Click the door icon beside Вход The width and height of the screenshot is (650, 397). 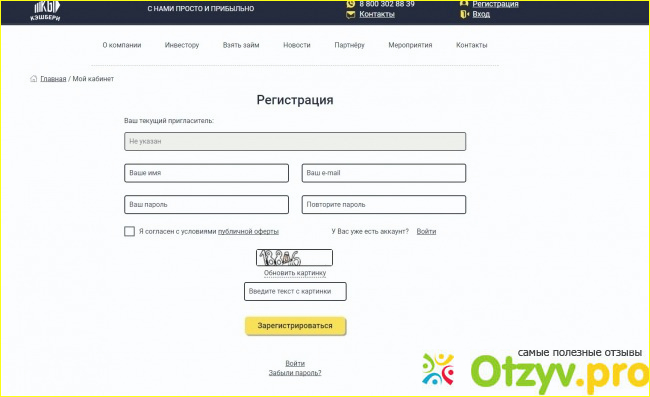pyautogui.click(x=464, y=15)
